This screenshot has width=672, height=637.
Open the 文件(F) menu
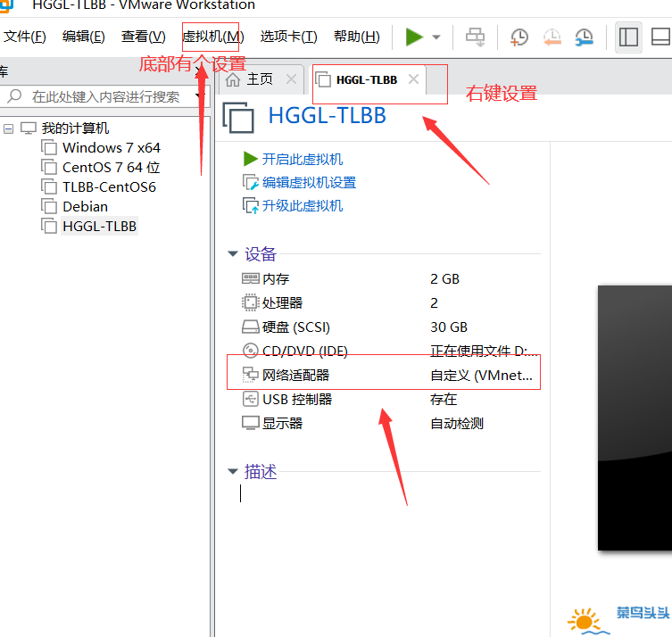24,37
